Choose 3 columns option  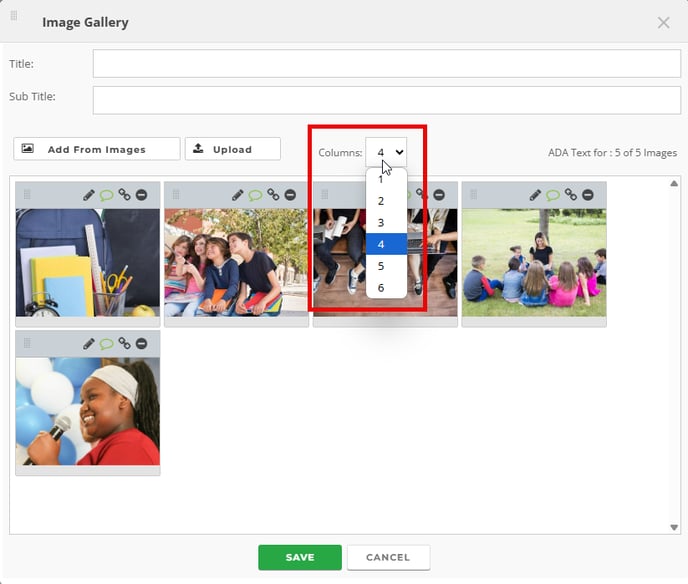386,222
